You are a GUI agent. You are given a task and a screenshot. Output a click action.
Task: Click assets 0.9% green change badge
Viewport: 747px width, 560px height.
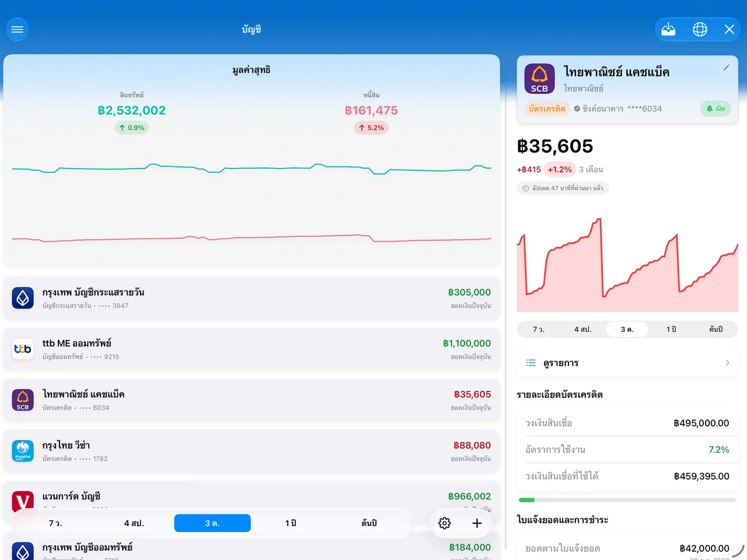click(x=131, y=128)
